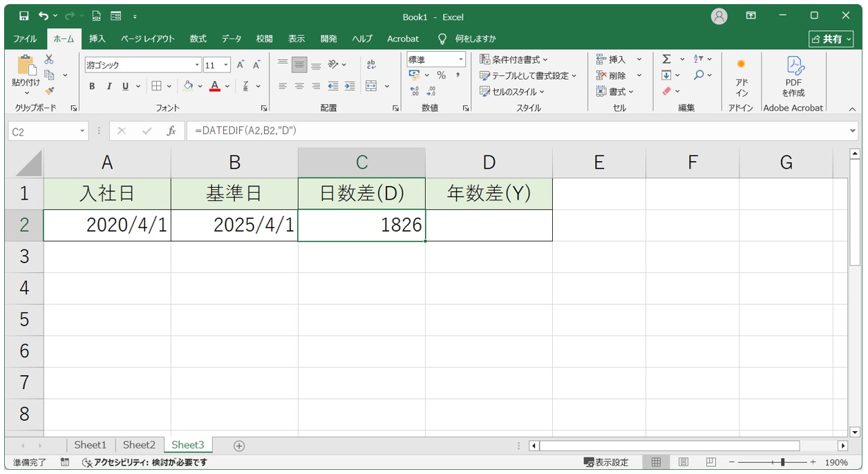Click the merge and center icon
The image size is (868, 474).
tap(371, 86)
